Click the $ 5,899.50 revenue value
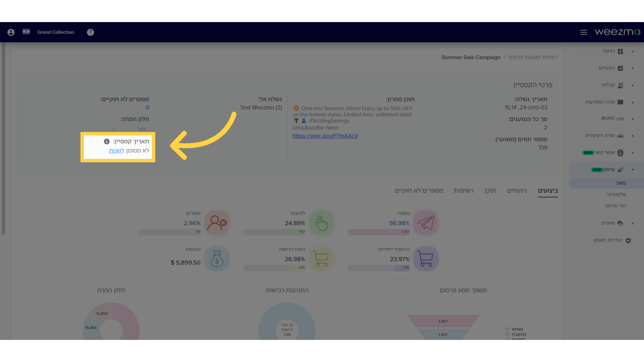Viewport: 644px width, 362px height. pos(185,262)
